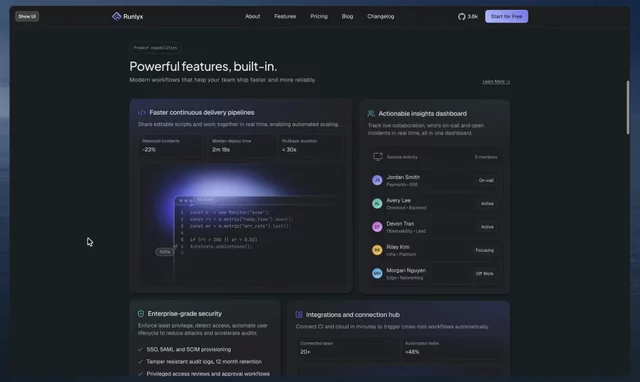Click the On-call status badge for Jordan Smith

(x=486, y=180)
